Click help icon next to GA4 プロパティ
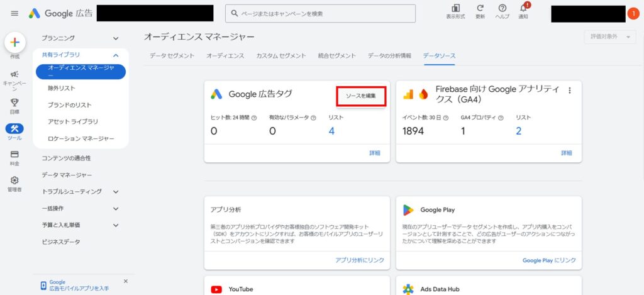This screenshot has height=295, width=644. click(501, 118)
